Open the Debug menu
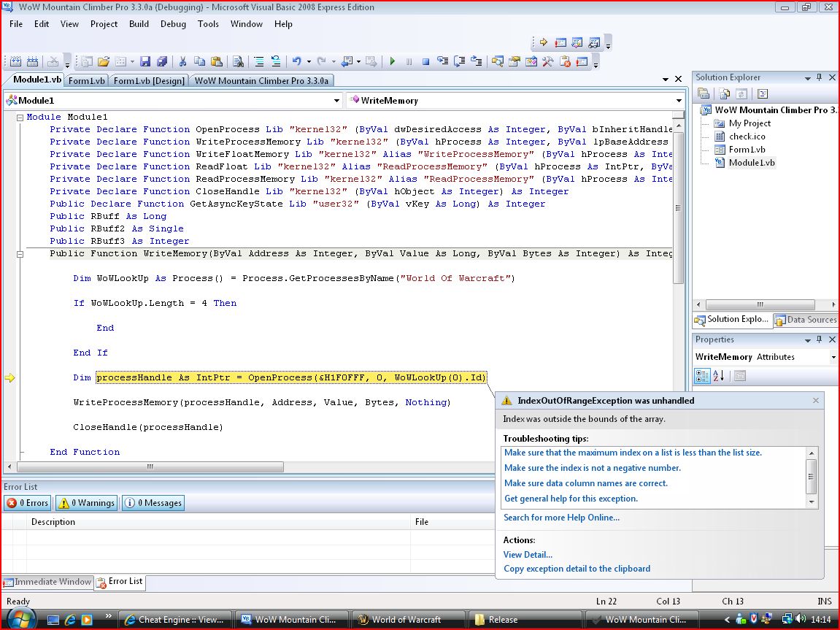Image resolution: width=840 pixels, height=630 pixels. tap(173, 24)
